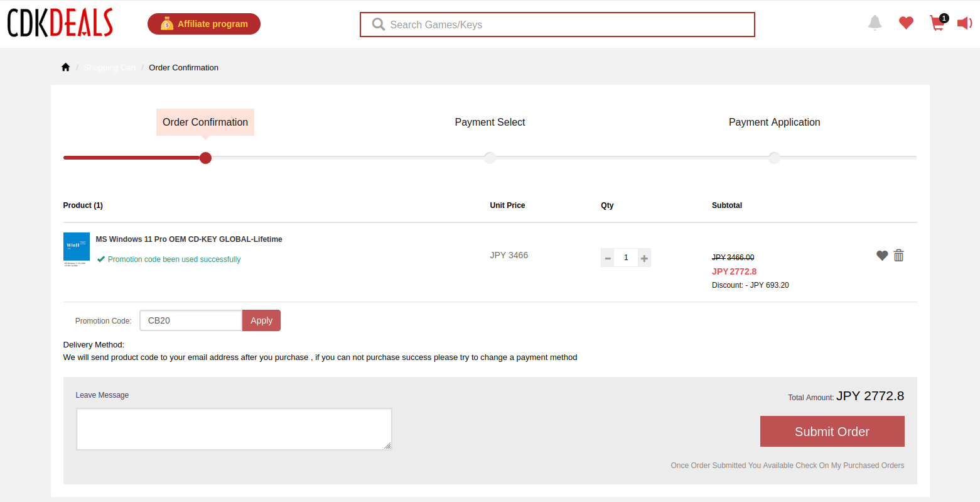
Task: Click the Payment Application progress marker
Action: tap(774, 158)
